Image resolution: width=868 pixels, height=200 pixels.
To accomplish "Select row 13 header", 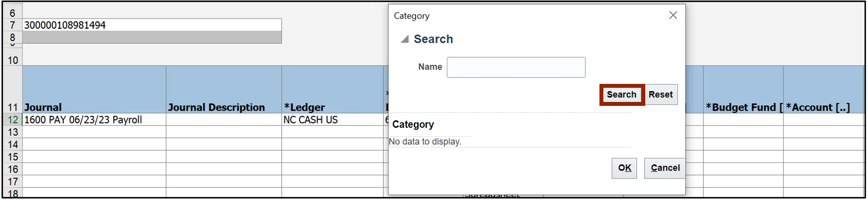I will pos(13,132).
